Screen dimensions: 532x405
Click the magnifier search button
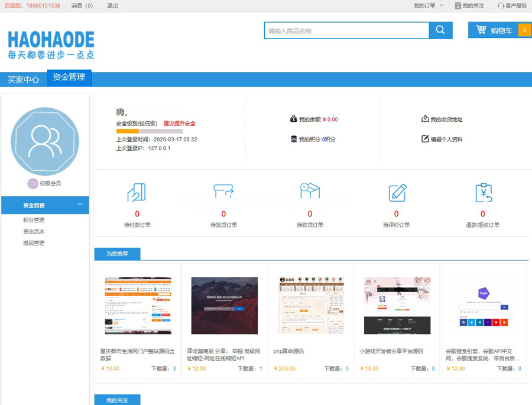point(440,30)
